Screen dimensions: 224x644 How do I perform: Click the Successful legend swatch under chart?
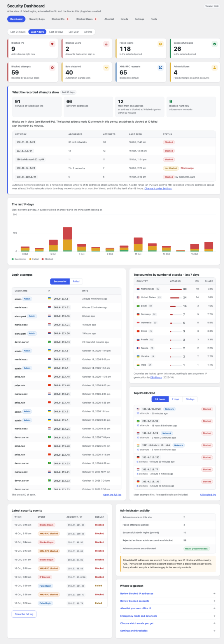pos(13,259)
